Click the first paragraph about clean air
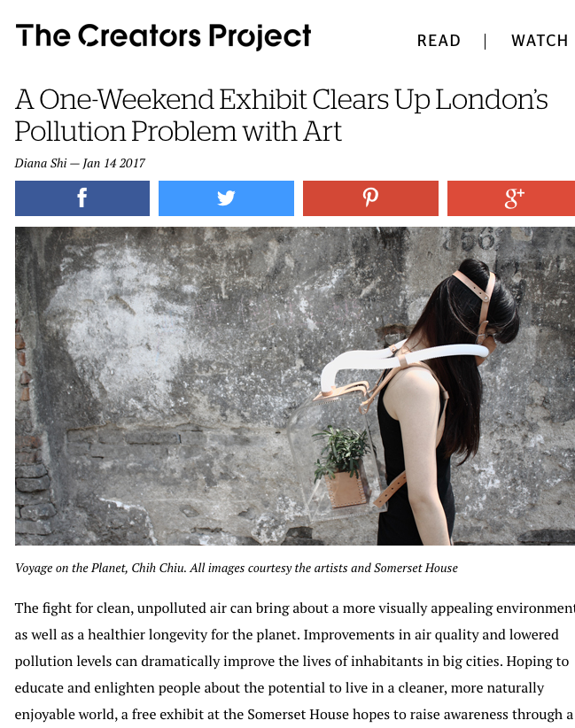This screenshot has height=728, width=575. tap(295, 662)
